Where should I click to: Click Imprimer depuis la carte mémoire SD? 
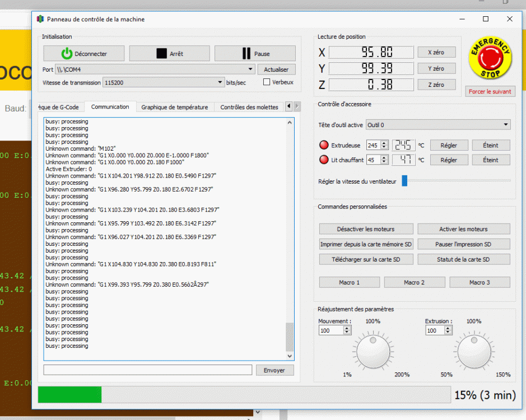click(366, 244)
